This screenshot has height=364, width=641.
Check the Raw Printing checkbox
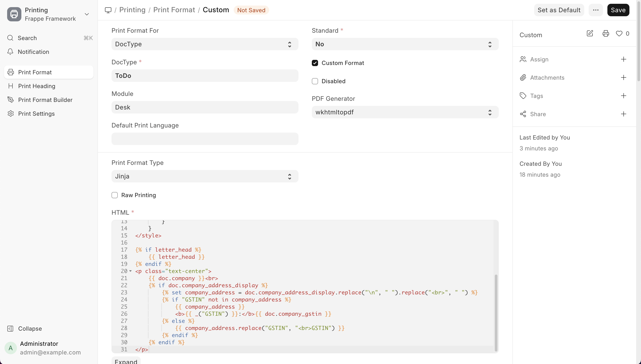(x=114, y=195)
